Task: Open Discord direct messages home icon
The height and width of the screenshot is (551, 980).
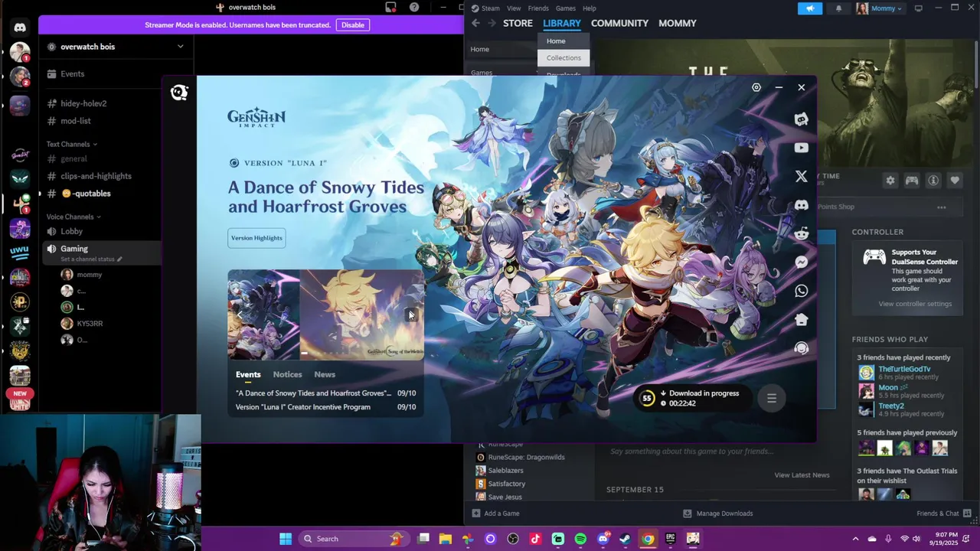Action: click(x=20, y=28)
